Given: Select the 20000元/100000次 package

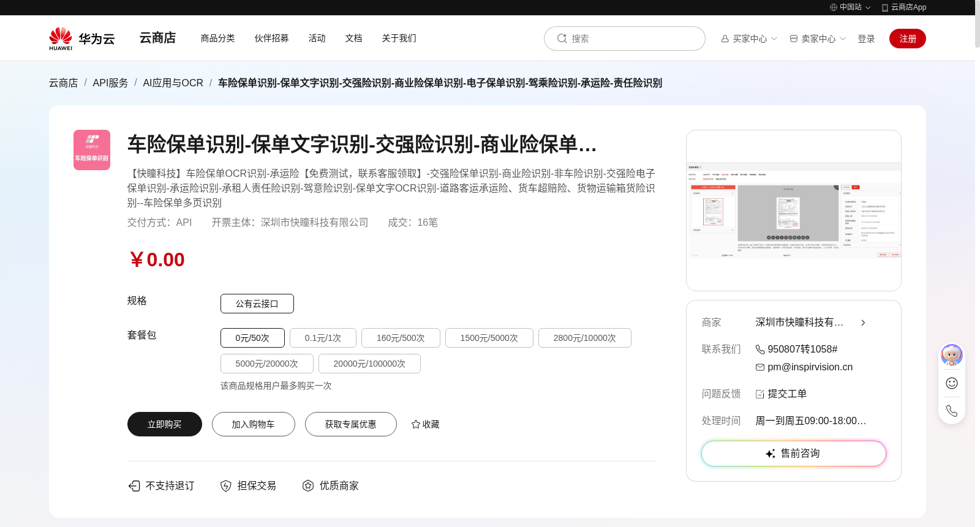Looking at the screenshot, I should pos(369,364).
